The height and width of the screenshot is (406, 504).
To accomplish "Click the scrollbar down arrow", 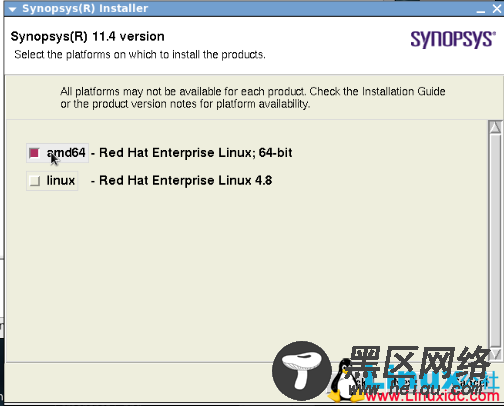I will 496,354.
